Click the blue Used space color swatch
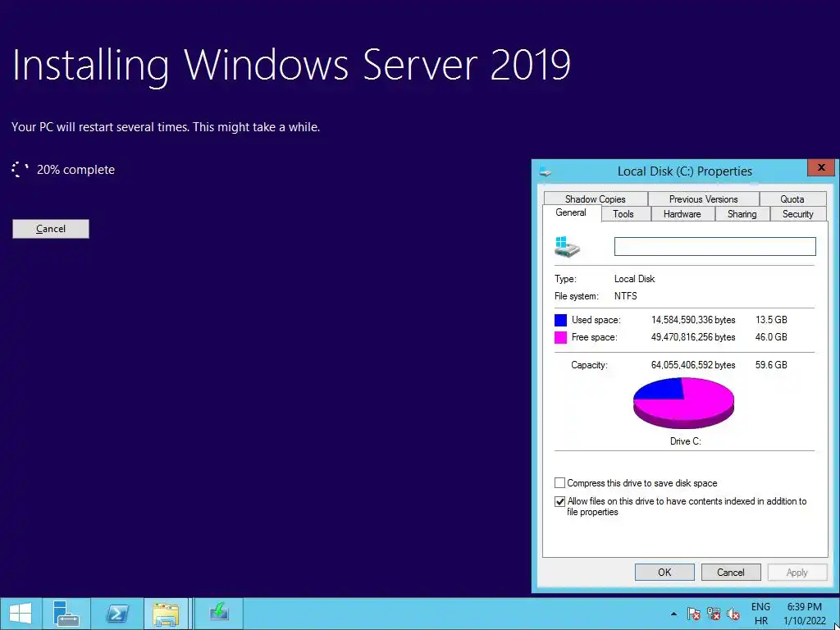This screenshot has height=630, width=840. click(560, 321)
